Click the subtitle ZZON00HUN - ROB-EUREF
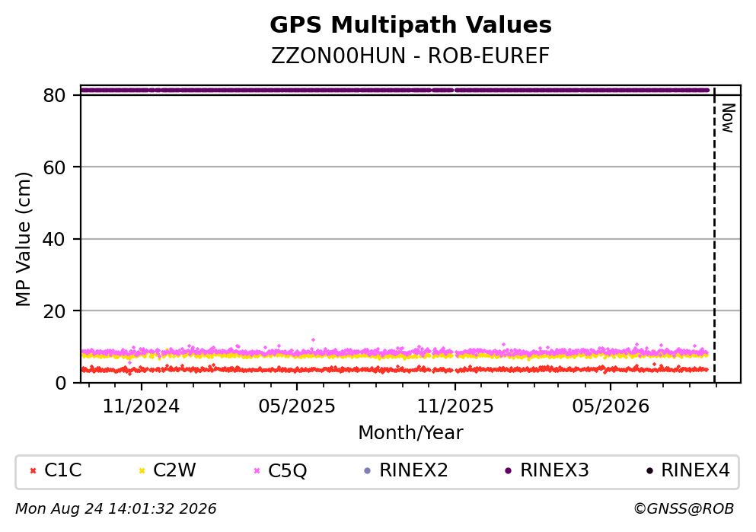Screen dimensions: 756x532 tap(410, 56)
